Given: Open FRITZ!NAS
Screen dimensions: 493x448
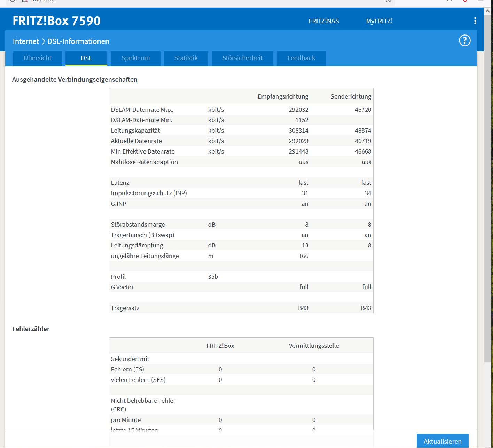Looking at the screenshot, I should 324,21.
